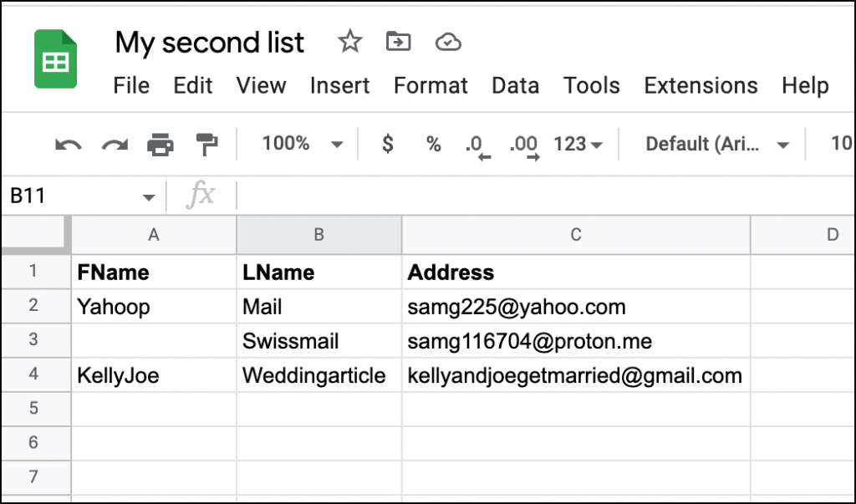The width and height of the screenshot is (856, 504).
Task: Toggle the star to favorite this spreadsheet
Action: (x=349, y=42)
